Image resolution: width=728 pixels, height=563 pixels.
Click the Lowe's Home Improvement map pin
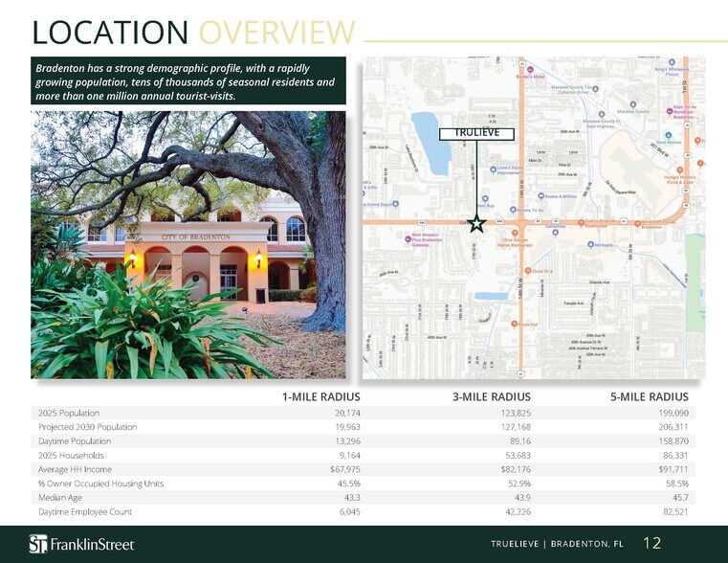click(x=493, y=169)
